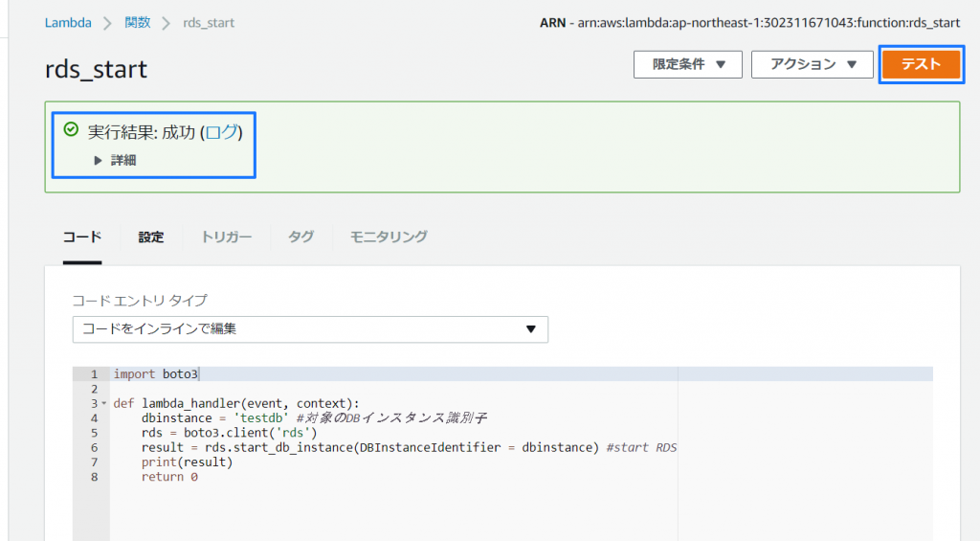980x541 pixels.
Task: Click the green success checkmark icon
Action: click(71, 129)
